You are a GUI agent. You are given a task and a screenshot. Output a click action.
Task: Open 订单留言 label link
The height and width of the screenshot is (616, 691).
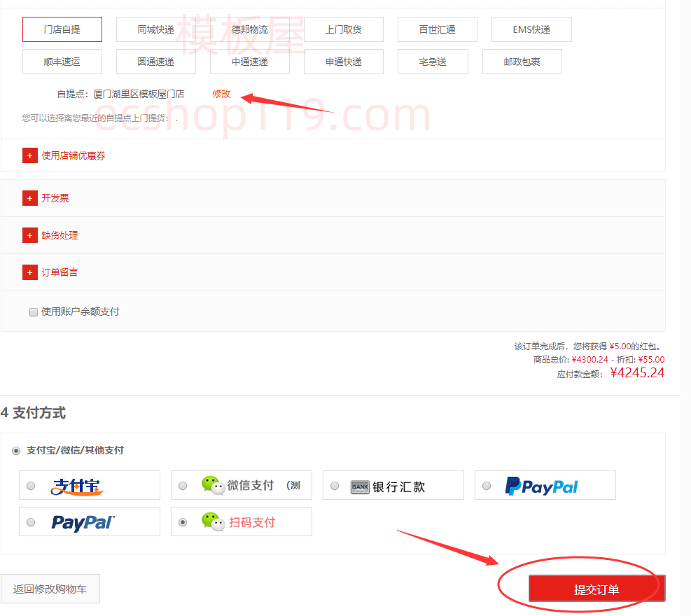click(60, 272)
